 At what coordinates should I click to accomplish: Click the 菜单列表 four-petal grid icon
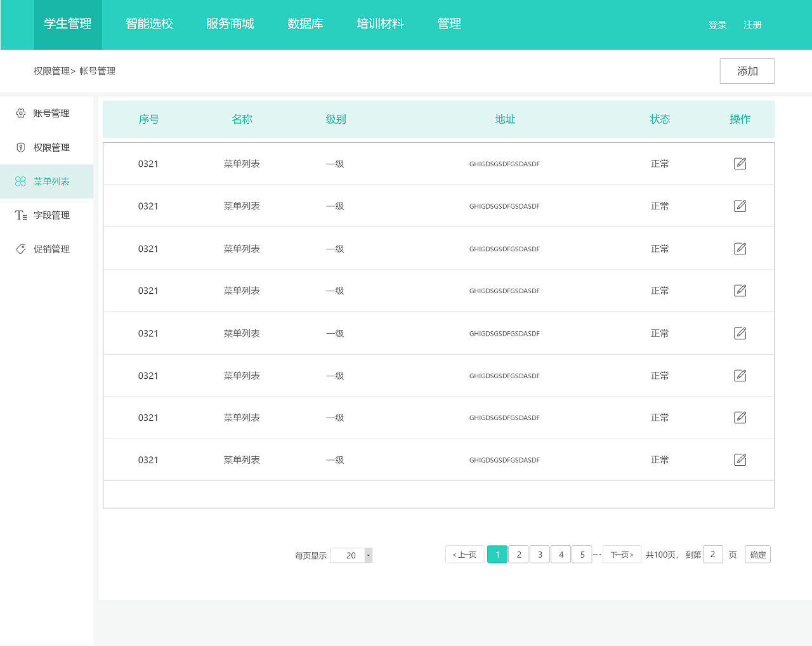point(19,181)
